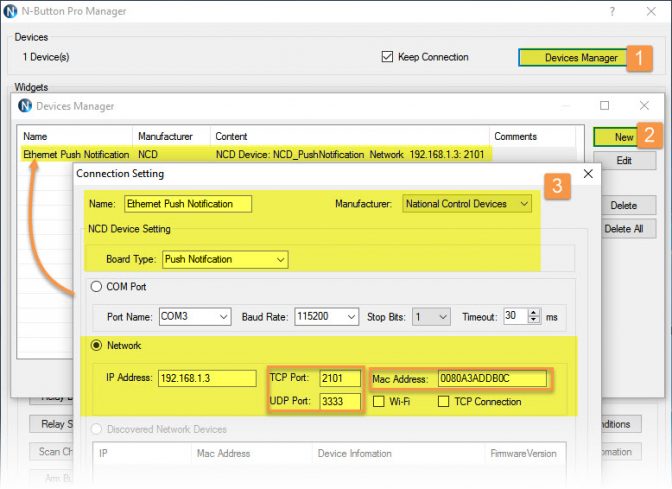
Task: Select the COM Port radio option
Action: 97,287
